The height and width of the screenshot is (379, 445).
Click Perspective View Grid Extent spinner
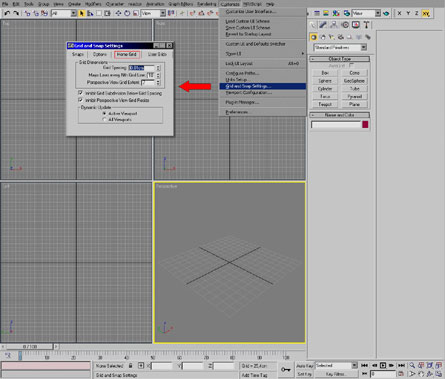click(158, 82)
